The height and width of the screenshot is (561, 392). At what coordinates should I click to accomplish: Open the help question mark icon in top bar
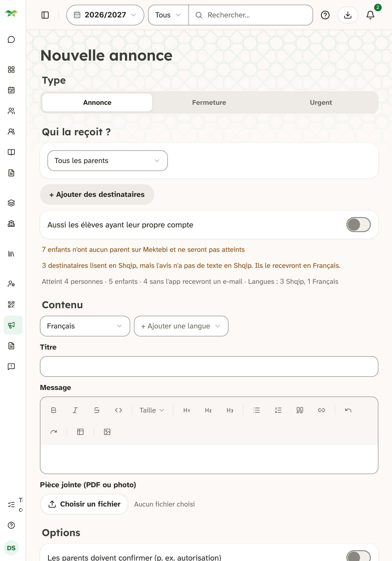(x=325, y=15)
